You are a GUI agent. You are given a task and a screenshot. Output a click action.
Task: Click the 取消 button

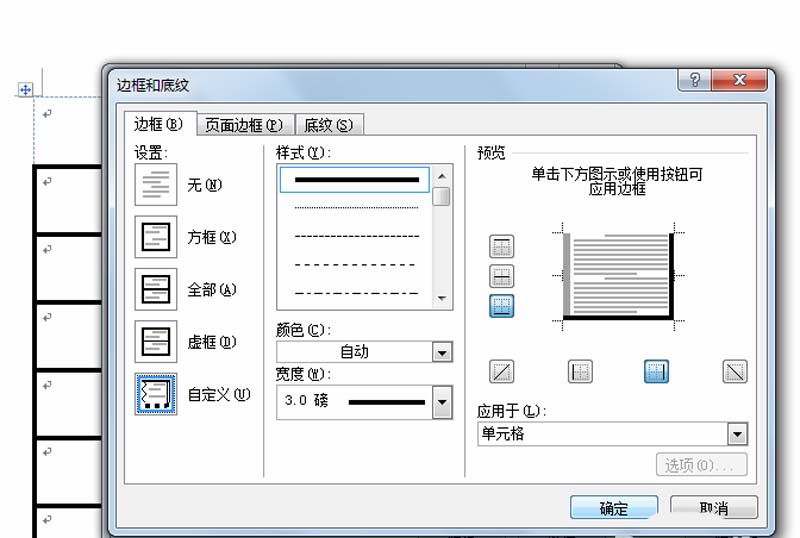pyautogui.click(x=714, y=508)
